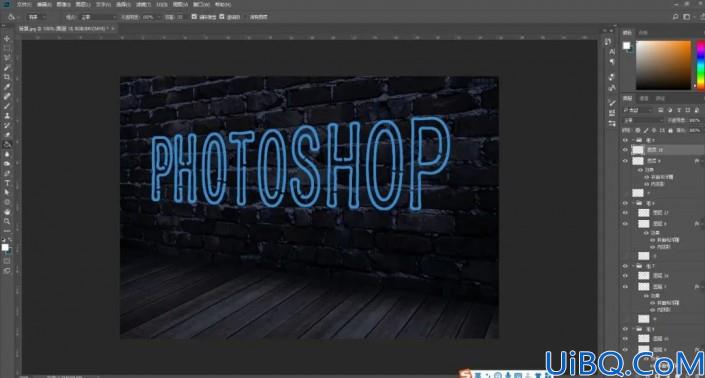Select the Pen tool

coord(7,173)
